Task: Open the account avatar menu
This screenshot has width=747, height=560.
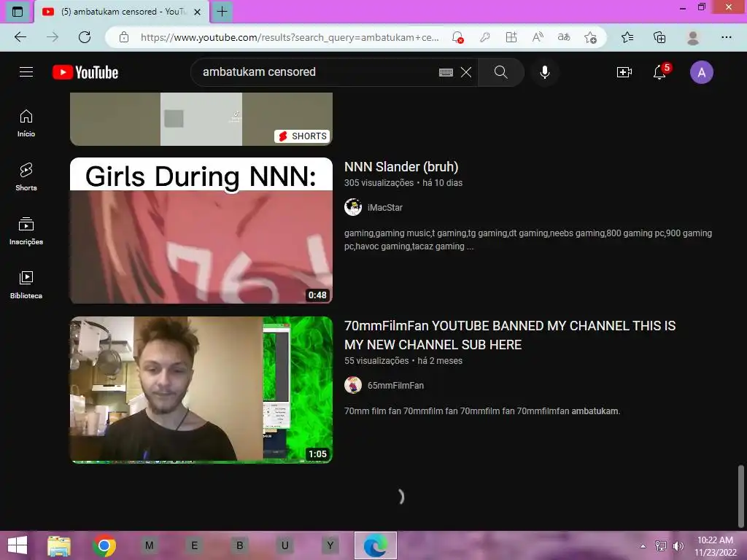Action: (701, 72)
